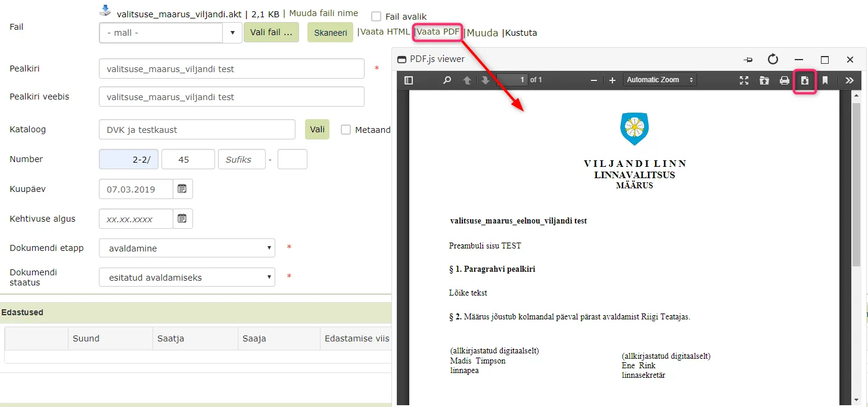Click the Suund column header
The image size is (868, 407).
coord(110,338)
